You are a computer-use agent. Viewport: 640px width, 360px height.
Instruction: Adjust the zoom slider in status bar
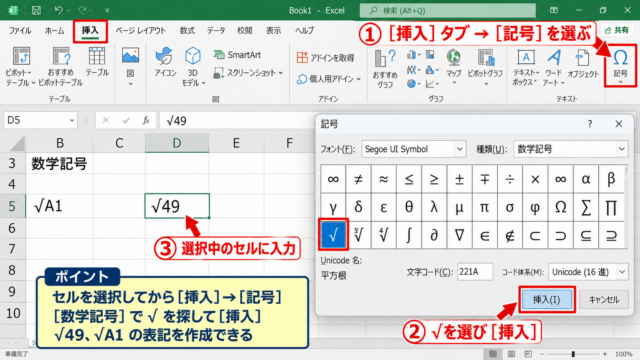573,354
